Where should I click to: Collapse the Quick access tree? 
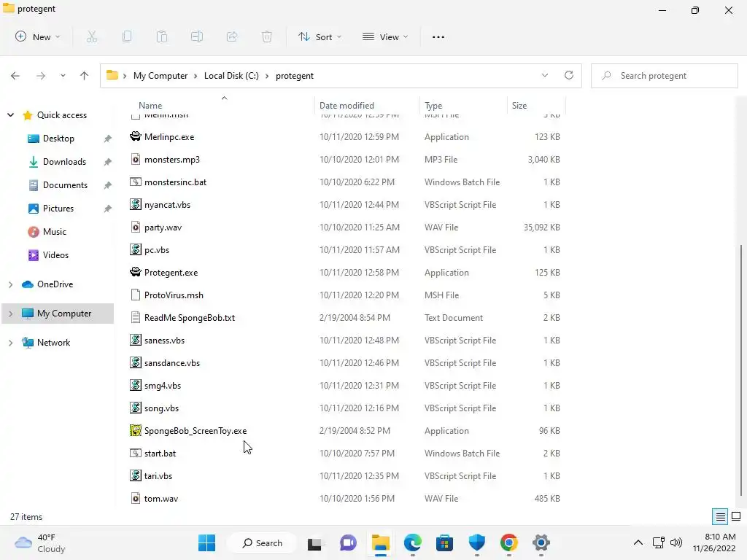click(x=10, y=114)
